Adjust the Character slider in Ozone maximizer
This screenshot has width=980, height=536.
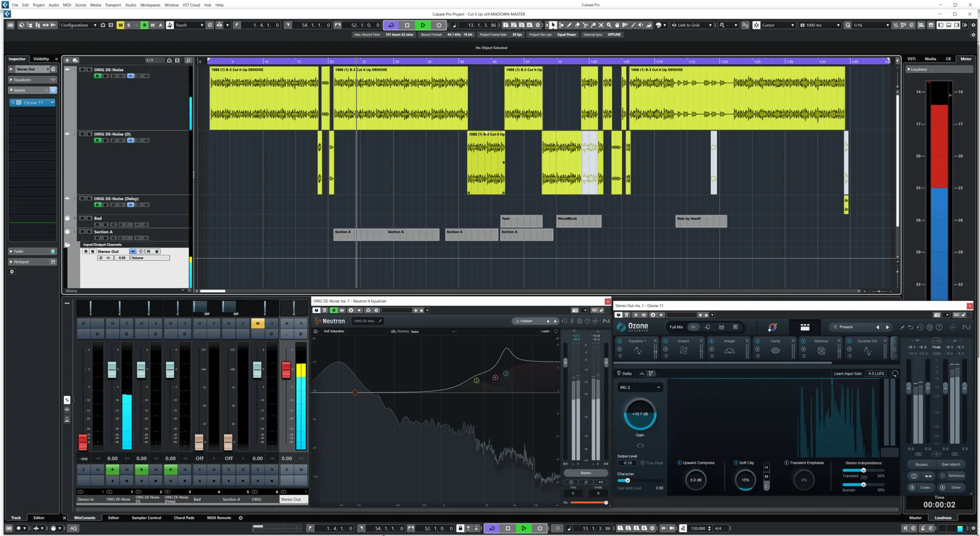click(627, 480)
